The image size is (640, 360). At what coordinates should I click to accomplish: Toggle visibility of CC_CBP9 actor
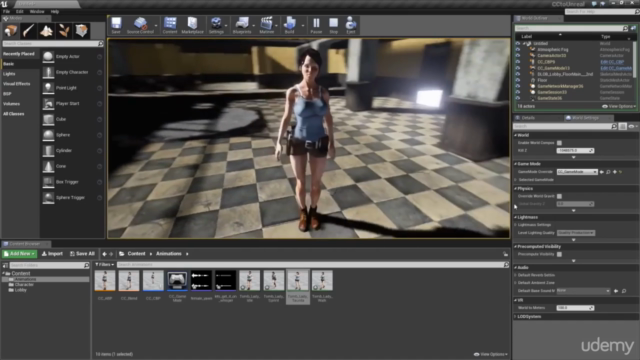point(518,62)
